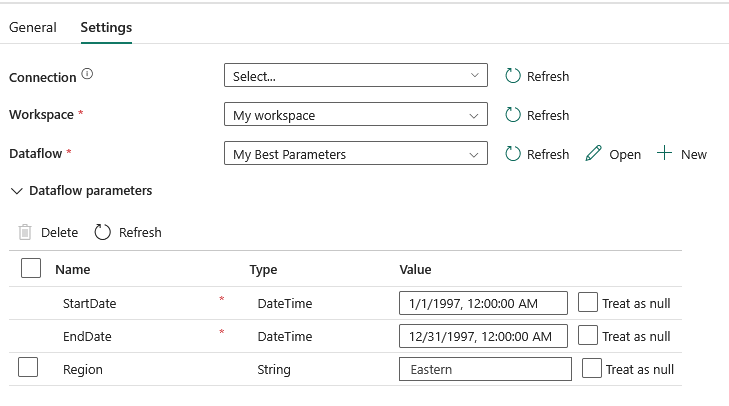Click the Refresh icon beside Workspace dropdown
Screen dimensions: 729x406
tap(513, 115)
